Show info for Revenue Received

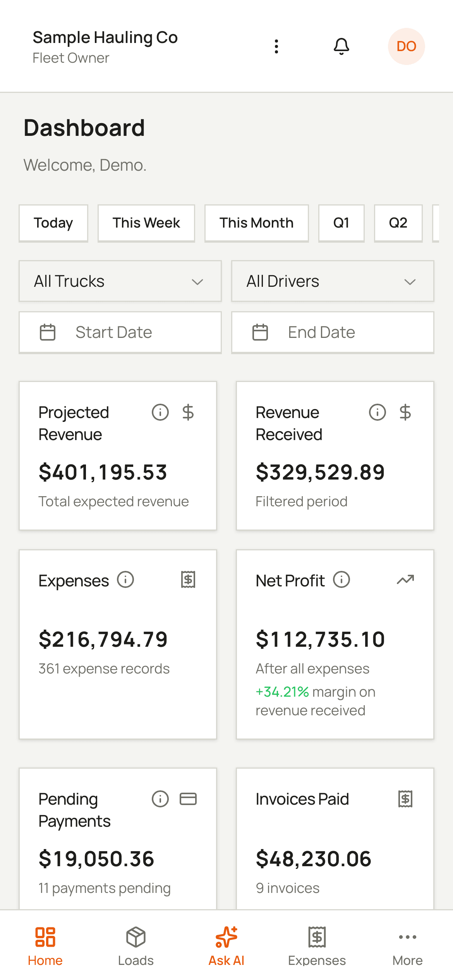pyautogui.click(x=377, y=412)
